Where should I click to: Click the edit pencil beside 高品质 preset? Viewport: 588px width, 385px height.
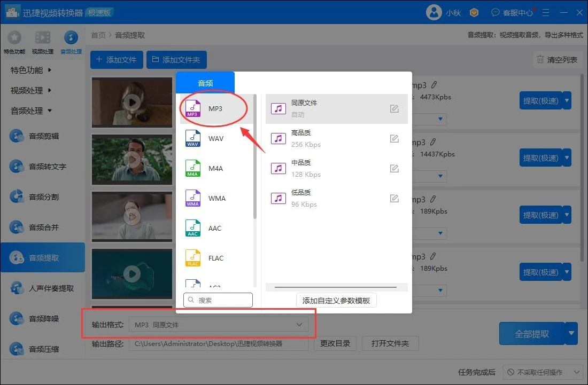394,138
